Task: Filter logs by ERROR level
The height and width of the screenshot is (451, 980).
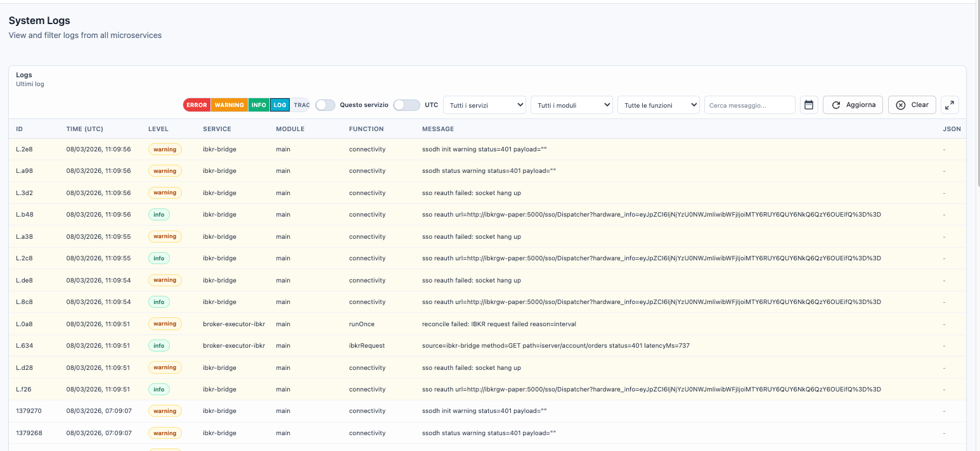Action: [197, 105]
